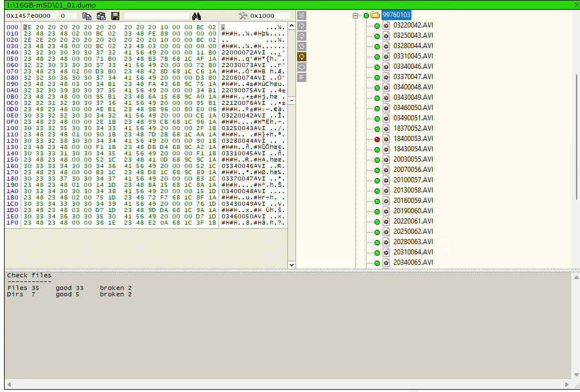Image resolution: width=580 pixels, height=392 pixels.
Task: Click the hammer and wrench tools icon
Action: click(243, 16)
